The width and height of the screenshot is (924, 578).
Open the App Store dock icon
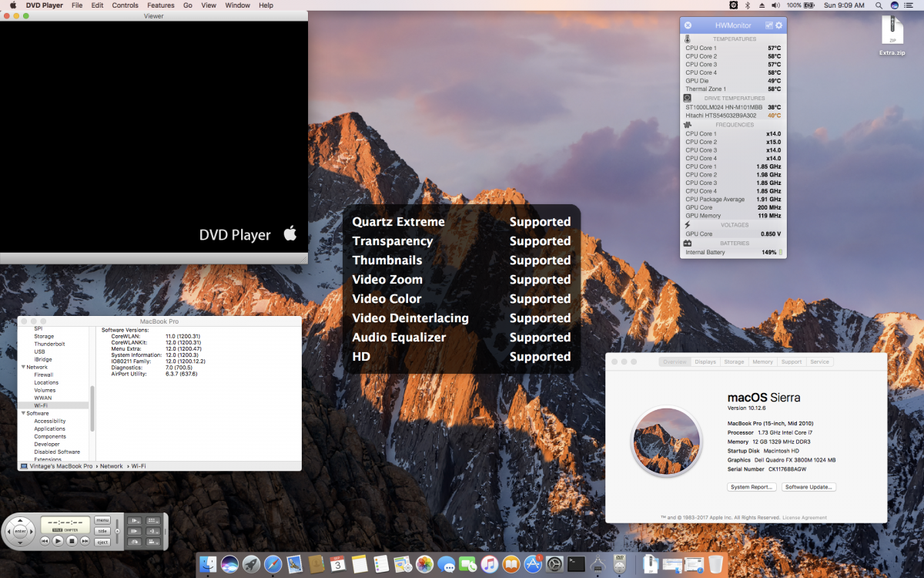(x=533, y=565)
